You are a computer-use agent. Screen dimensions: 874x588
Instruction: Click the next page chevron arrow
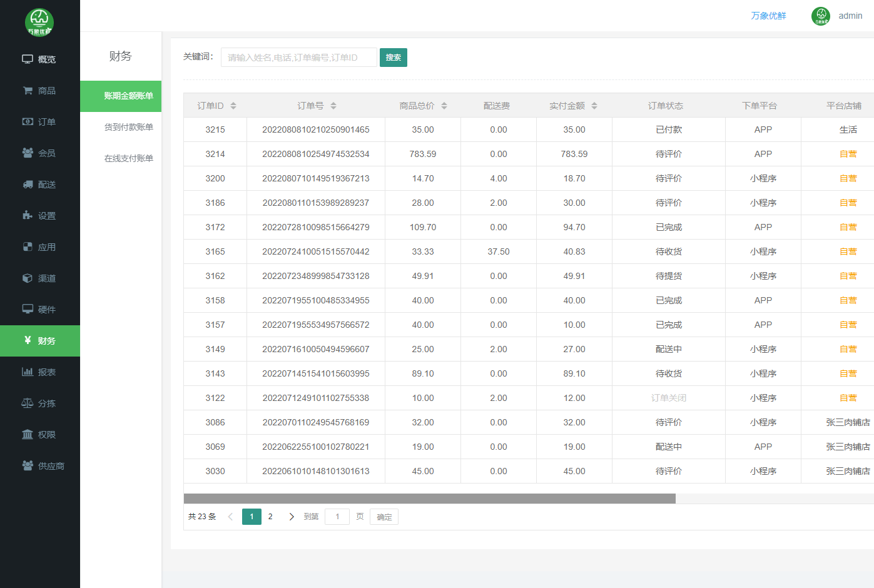click(292, 517)
